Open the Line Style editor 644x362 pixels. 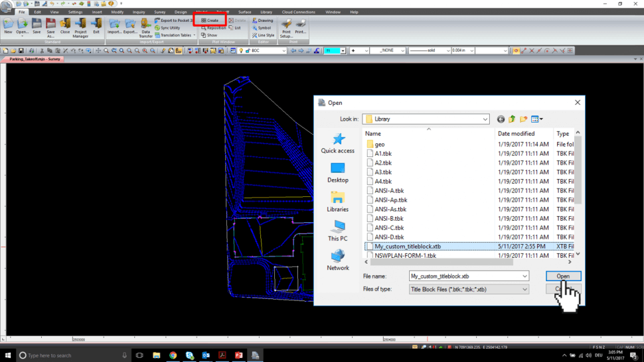coord(264,35)
